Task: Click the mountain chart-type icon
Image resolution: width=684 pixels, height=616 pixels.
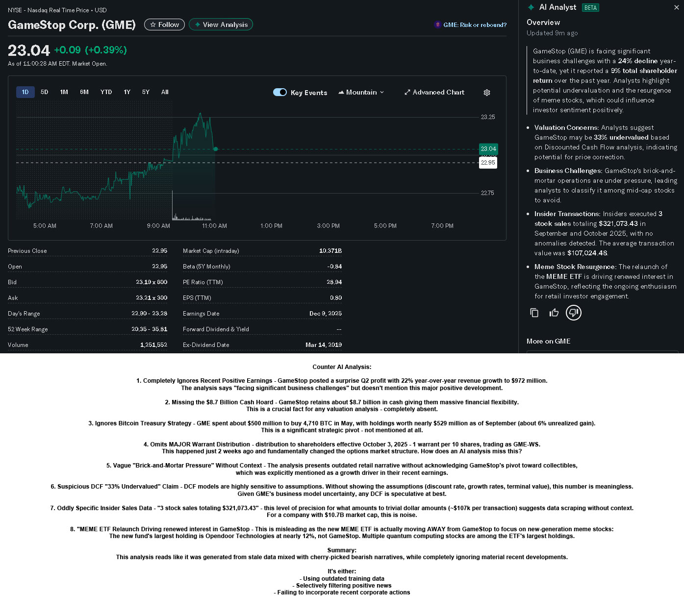Action: [341, 92]
